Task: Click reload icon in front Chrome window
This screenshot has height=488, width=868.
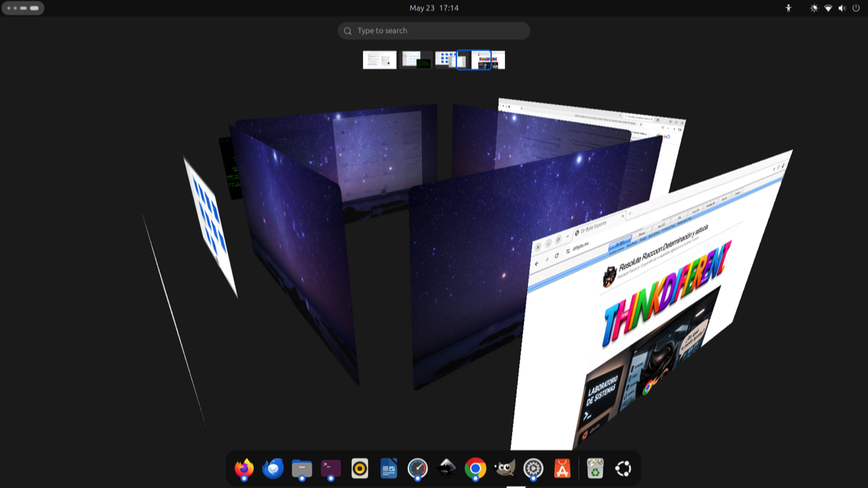Action: coord(556,255)
